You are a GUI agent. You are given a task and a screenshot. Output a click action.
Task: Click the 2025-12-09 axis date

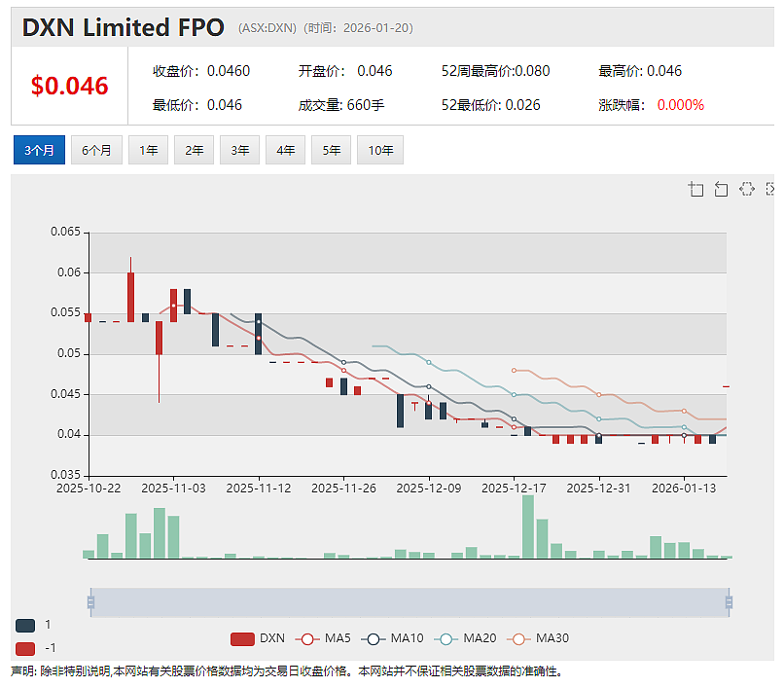tap(429, 489)
